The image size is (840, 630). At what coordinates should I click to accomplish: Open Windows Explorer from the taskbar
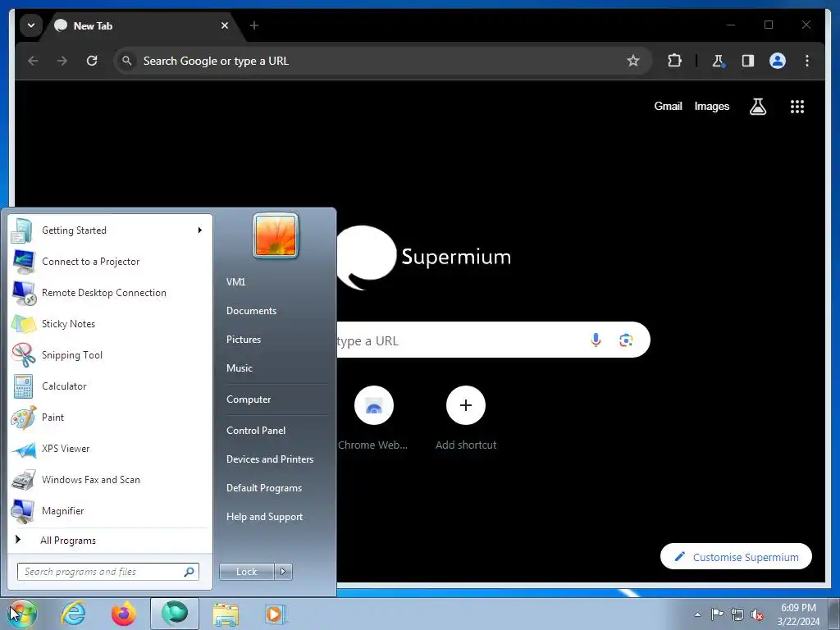tap(226, 614)
